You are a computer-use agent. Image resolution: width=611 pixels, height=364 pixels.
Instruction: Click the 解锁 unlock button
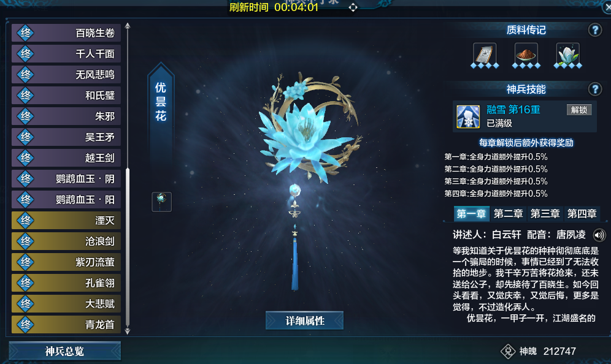pos(579,110)
